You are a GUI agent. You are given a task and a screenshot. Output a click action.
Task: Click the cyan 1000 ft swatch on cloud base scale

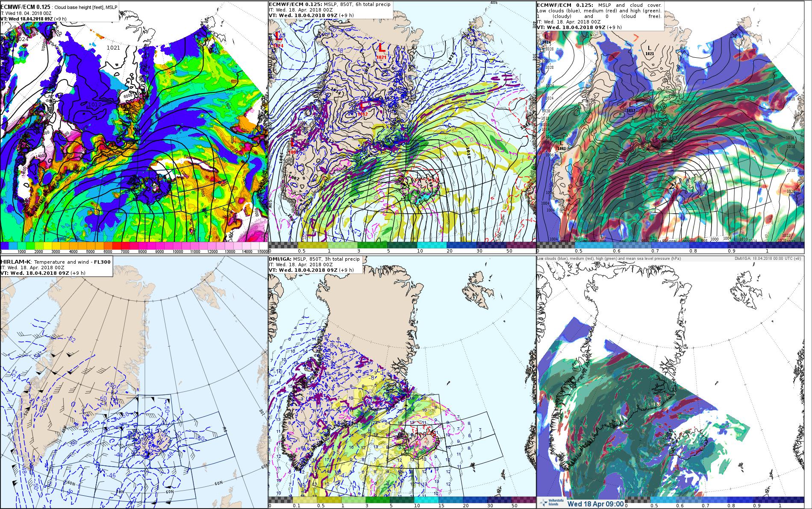click(22, 245)
